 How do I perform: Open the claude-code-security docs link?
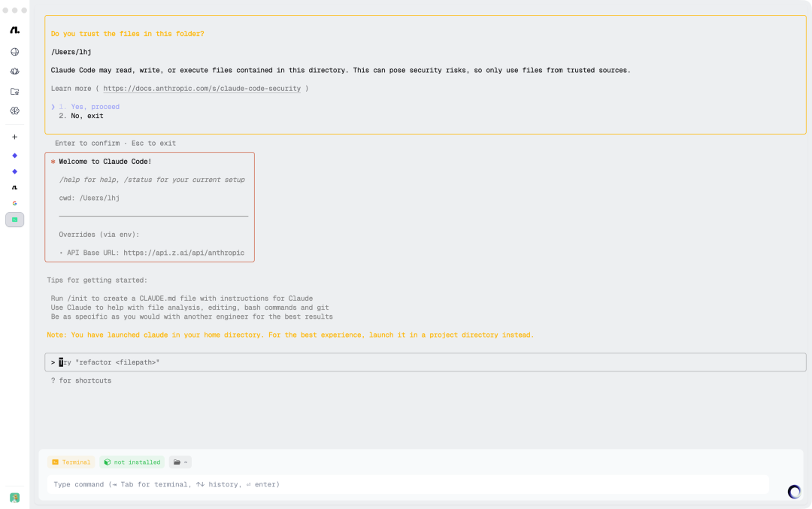point(201,89)
